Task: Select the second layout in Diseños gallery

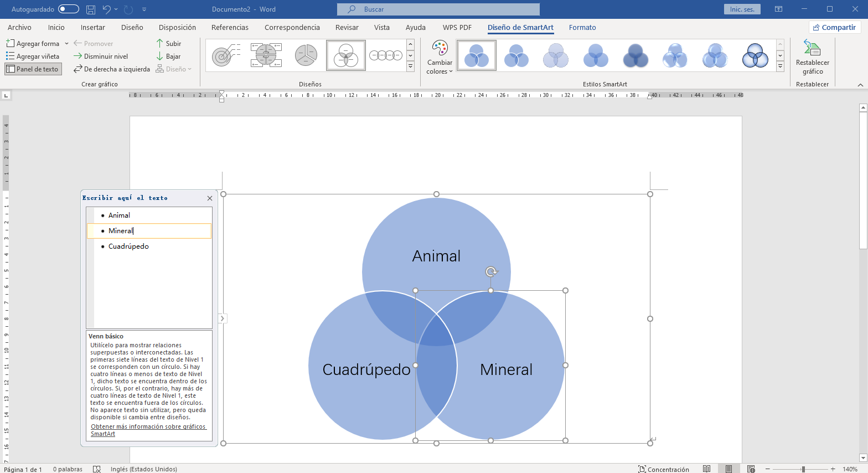Action: (266, 55)
